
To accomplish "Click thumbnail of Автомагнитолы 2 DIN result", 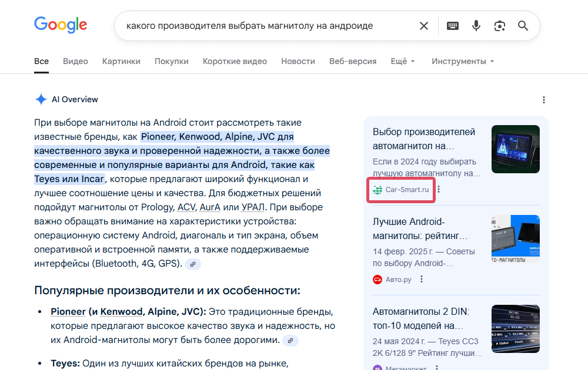I will 515,329.
